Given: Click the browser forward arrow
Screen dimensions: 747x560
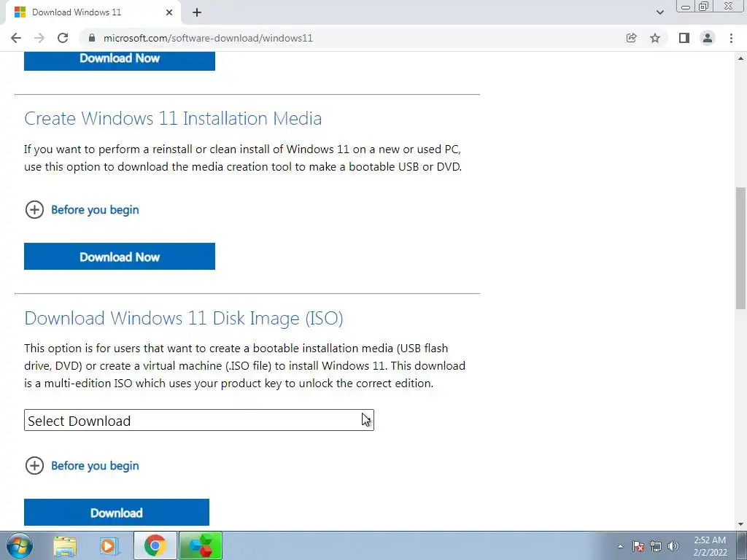Looking at the screenshot, I should pyautogui.click(x=39, y=38).
